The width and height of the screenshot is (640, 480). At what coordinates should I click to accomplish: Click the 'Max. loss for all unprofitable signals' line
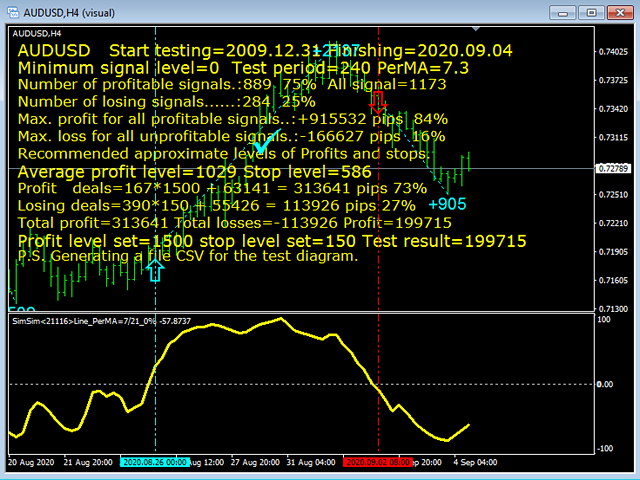click(x=231, y=136)
